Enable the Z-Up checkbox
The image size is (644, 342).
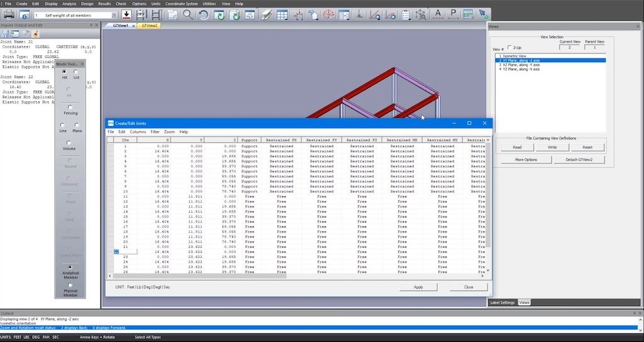click(509, 48)
